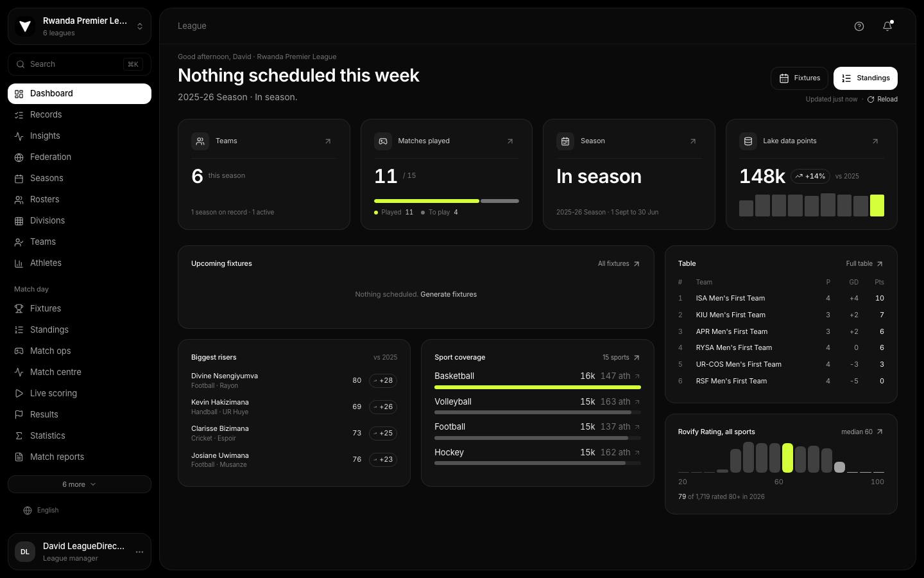
Task: Focus the Search input field
Action: point(80,64)
